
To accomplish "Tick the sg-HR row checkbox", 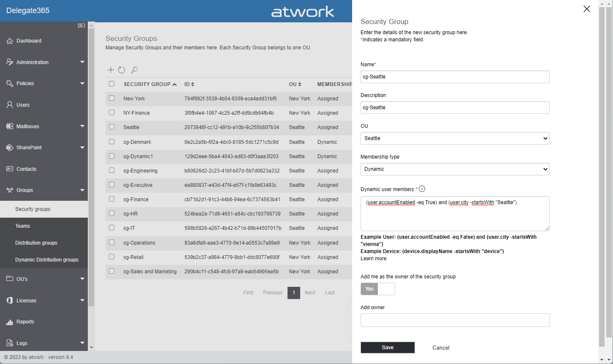I will 111,213.
